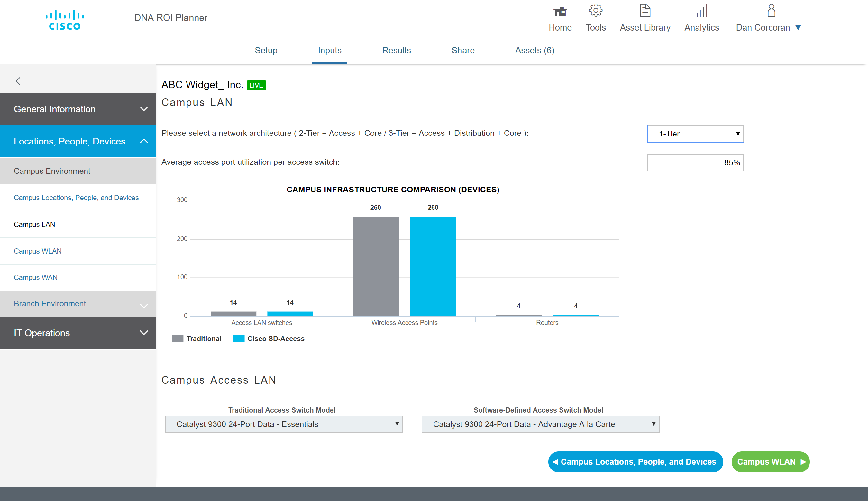Select Campus Environment in the sidebar
Image resolution: width=868 pixels, height=501 pixels.
78,171
